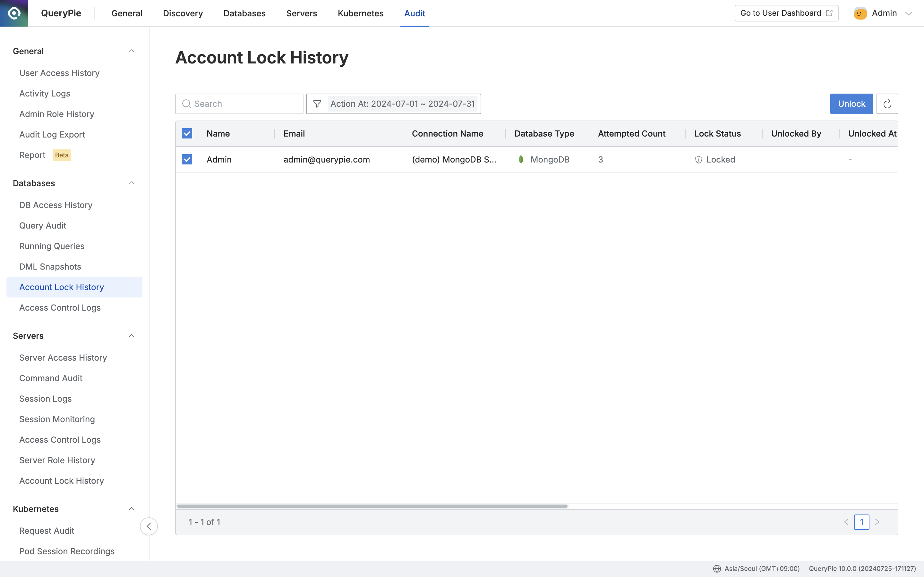The height and width of the screenshot is (577, 924).
Task: Click the QueryPie logo icon
Action: [x=14, y=13]
